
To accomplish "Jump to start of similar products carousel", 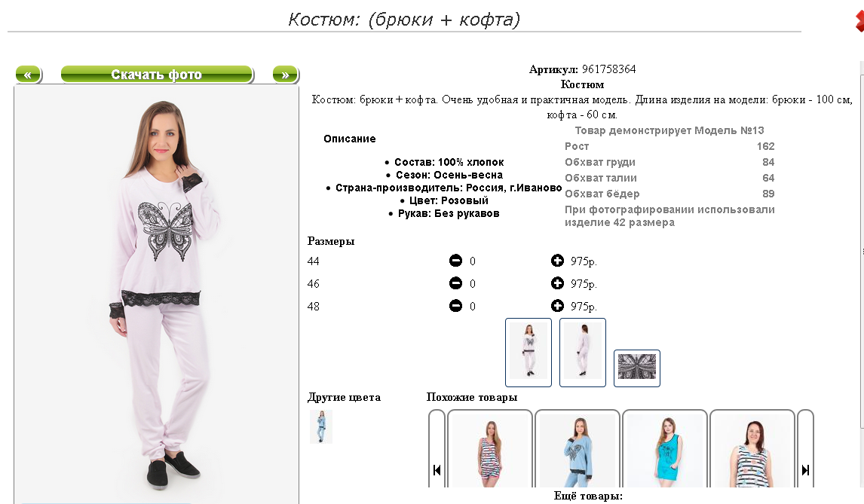I will (437, 448).
